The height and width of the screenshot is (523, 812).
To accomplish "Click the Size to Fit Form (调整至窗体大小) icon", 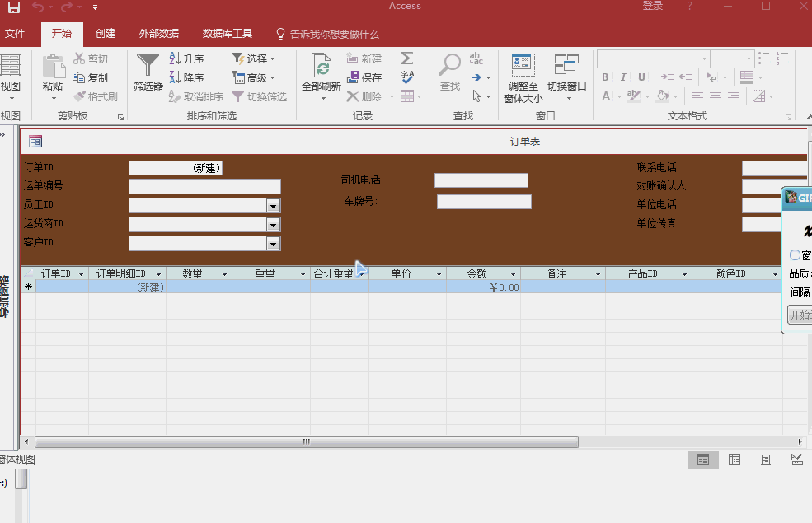I will click(523, 65).
